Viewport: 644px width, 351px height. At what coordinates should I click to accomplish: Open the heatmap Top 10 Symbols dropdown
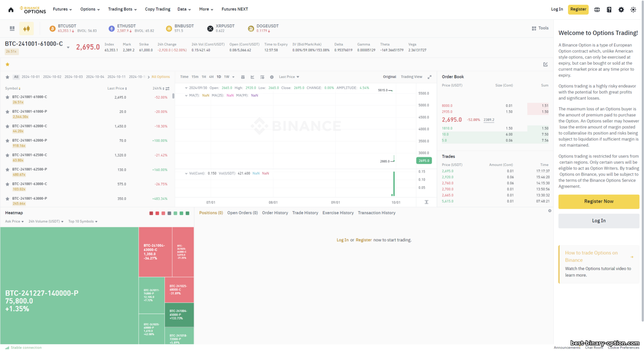[83, 221]
